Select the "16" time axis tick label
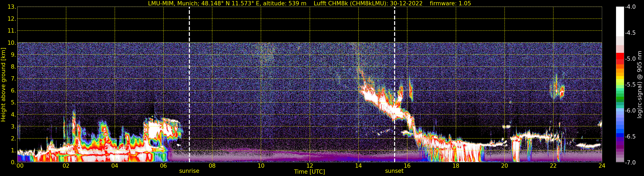Viewport: 644px width, 176px height. click(x=407, y=166)
